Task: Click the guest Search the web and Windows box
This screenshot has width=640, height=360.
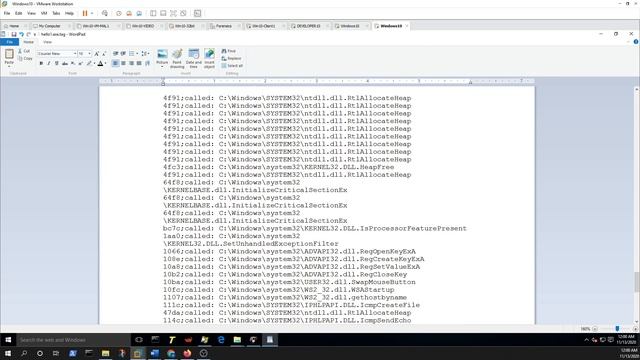Action: [73, 340]
